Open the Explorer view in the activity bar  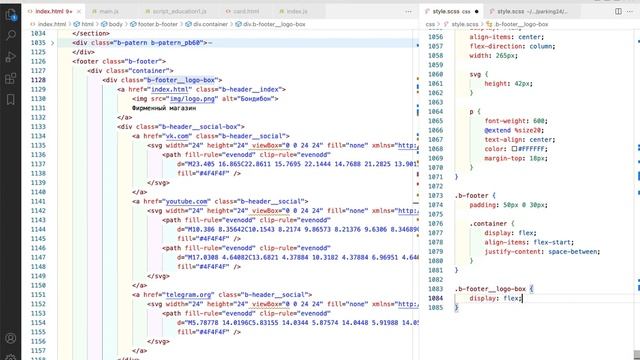pos(11,16)
